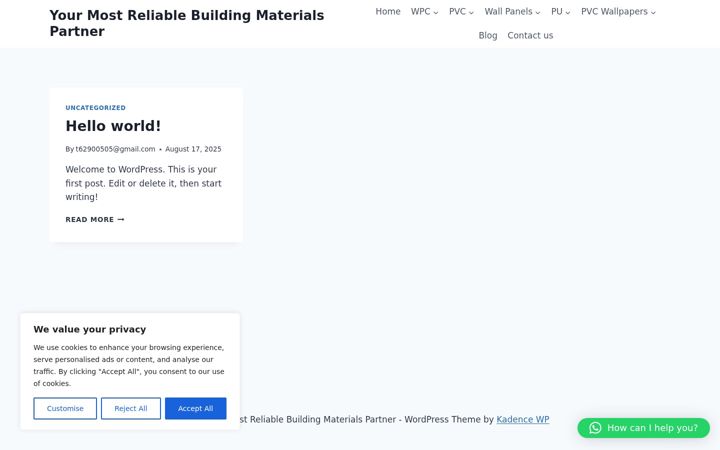Expand the PU submenu chevron
This screenshot has height=450, width=720.
point(568,12)
